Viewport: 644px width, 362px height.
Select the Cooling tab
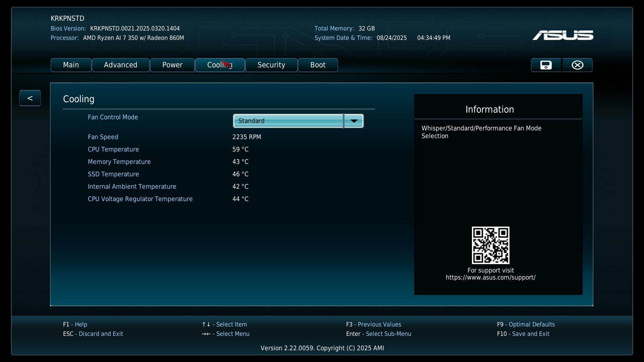tap(219, 65)
